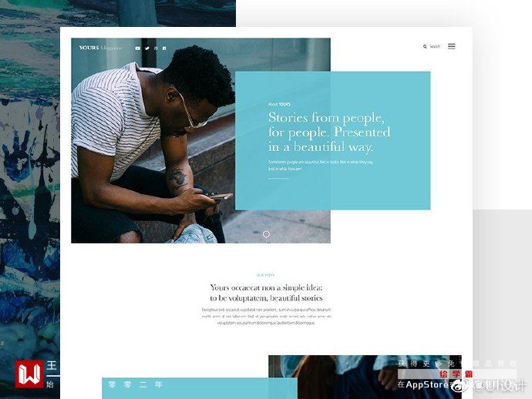
Task: Click the short underline below the intro text
Action: [x=278, y=178]
